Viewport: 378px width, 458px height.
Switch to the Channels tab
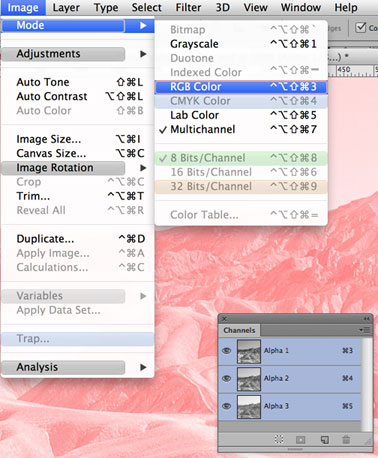click(x=239, y=330)
